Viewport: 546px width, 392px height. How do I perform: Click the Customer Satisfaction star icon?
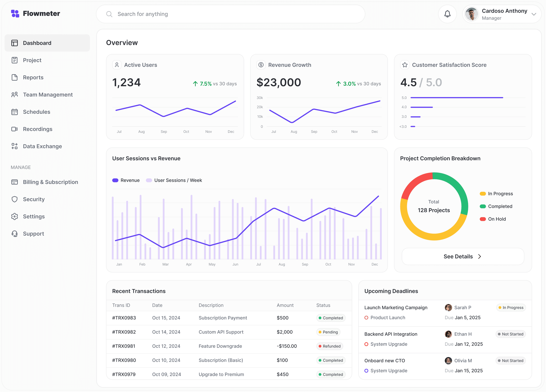click(x=405, y=65)
